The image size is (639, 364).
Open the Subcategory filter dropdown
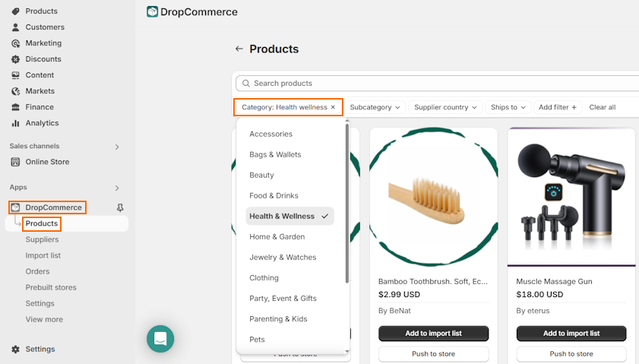point(375,107)
